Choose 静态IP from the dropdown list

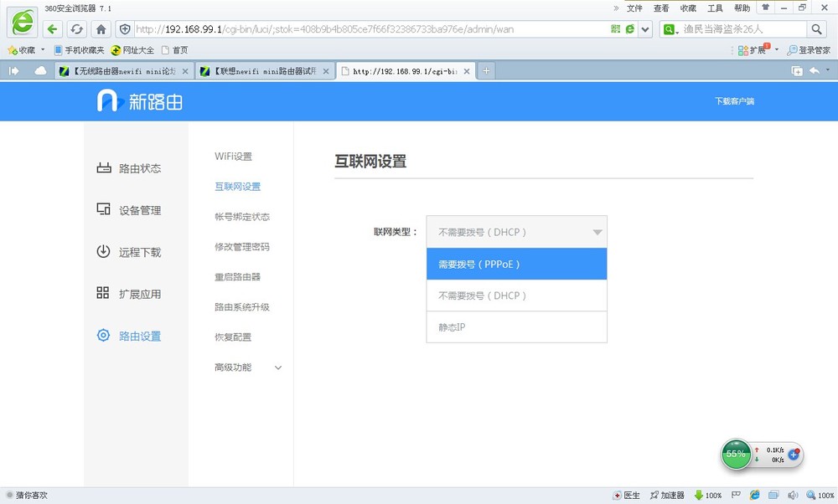point(516,327)
